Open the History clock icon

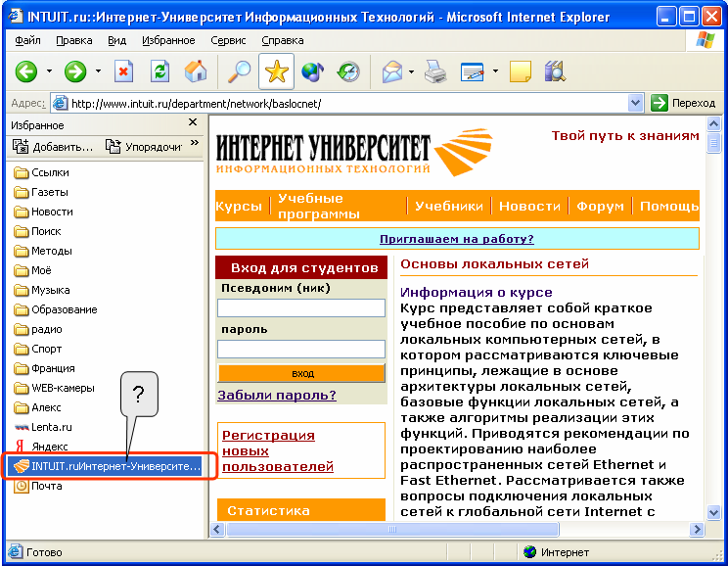pos(348,72)
